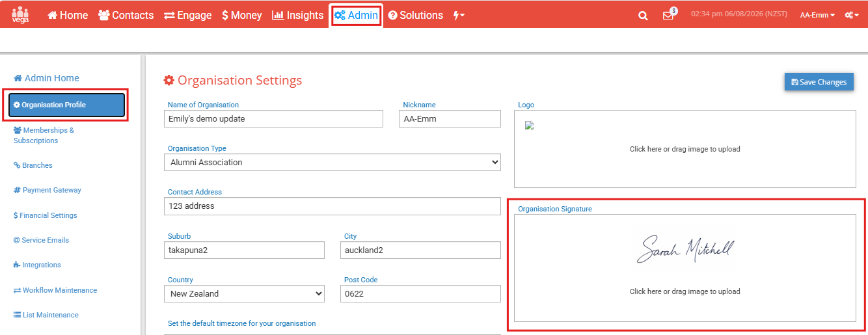
Task: Open the Branches settings page
Action: (33, 165)
